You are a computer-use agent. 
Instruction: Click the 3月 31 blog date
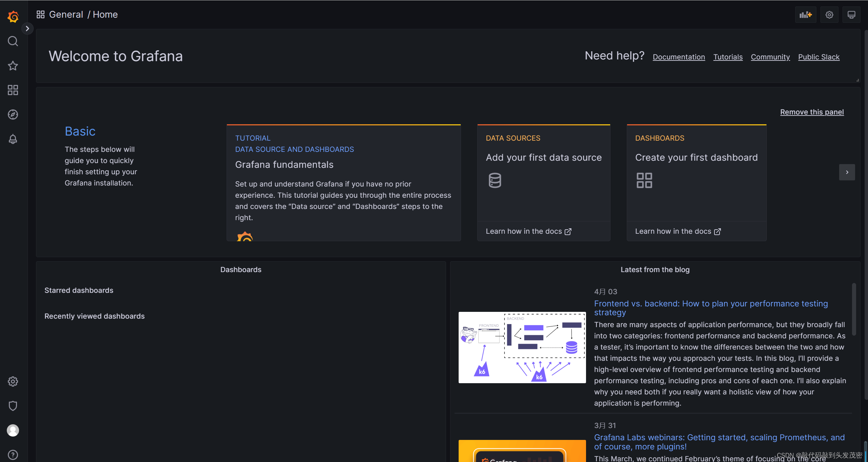605,425
